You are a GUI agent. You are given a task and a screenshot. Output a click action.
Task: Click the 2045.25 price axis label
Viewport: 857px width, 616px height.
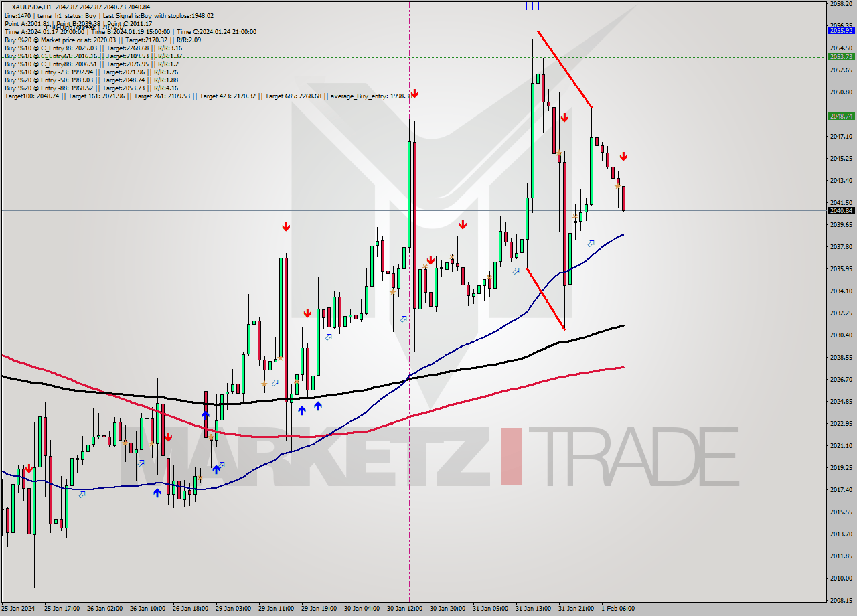[841, 158]
